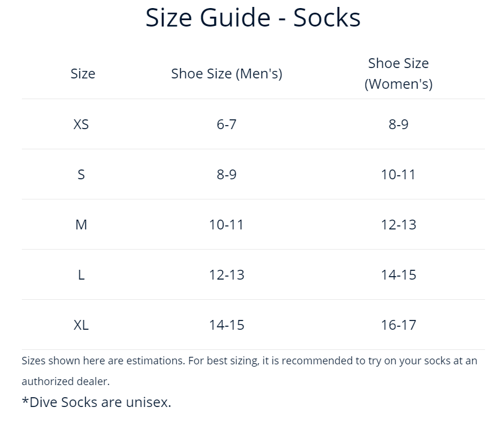Click the 6-7 men's shoe size cell

[x=226, y=124]
